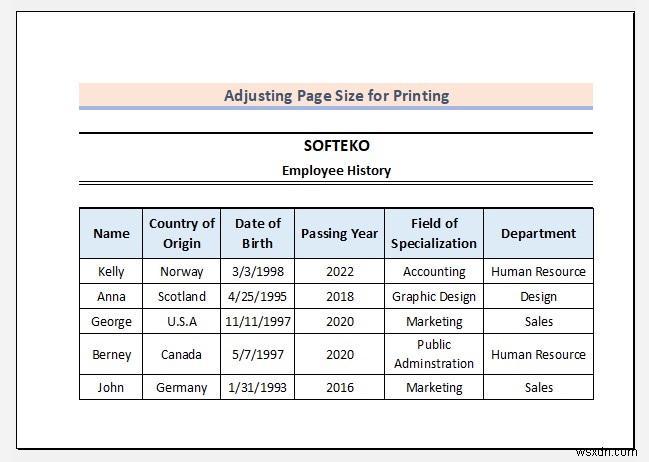
Task: Select the Accounting specialization cell
Action: (434, 271)
